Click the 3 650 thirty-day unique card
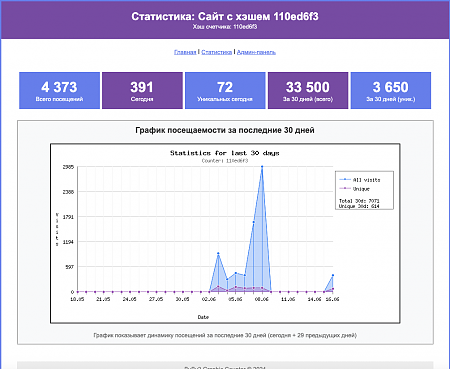The height and width of the screenshot is (369, 450). [x=391, y=90]
